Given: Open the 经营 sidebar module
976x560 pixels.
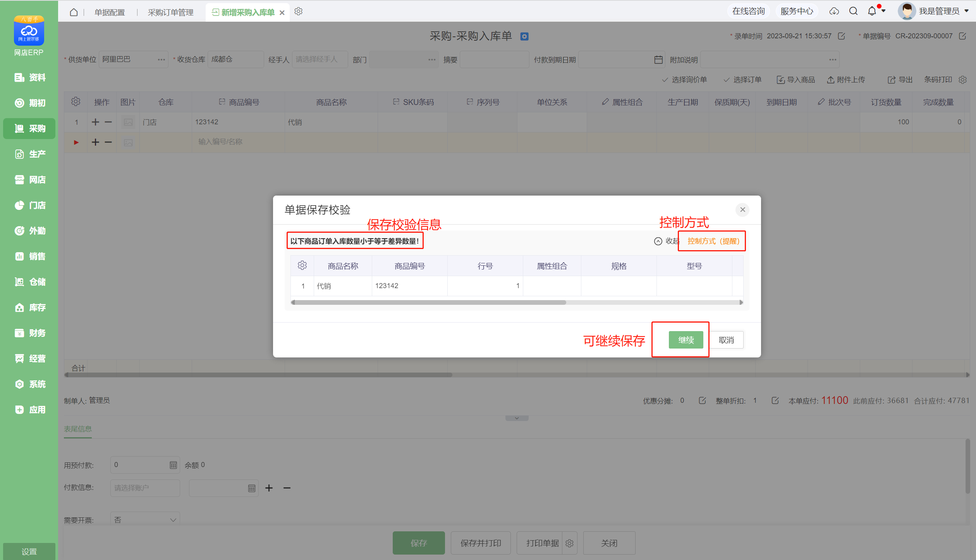Looking at the screenshot, I should 29,359.
